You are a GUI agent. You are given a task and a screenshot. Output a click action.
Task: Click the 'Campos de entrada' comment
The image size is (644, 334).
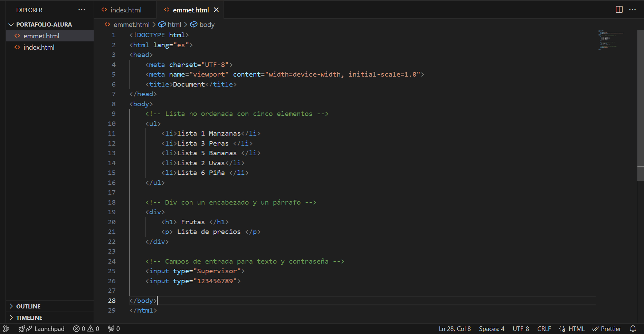point(245,262)
